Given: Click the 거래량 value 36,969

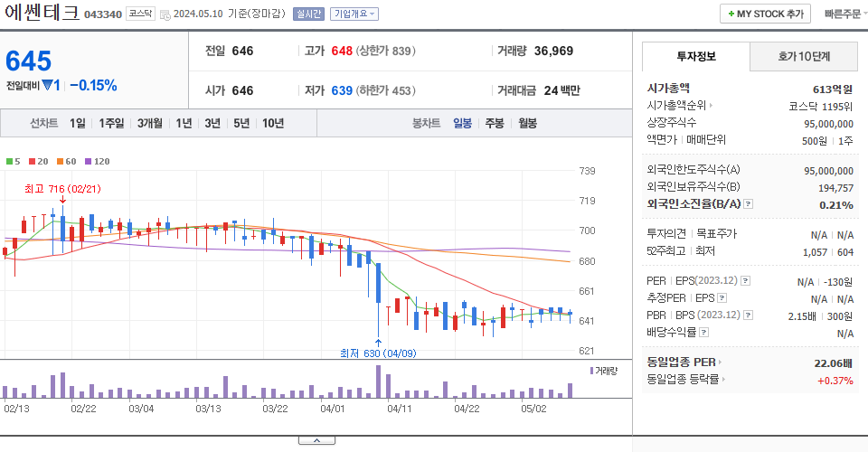Looking at the screenshot, I should 553,51.
